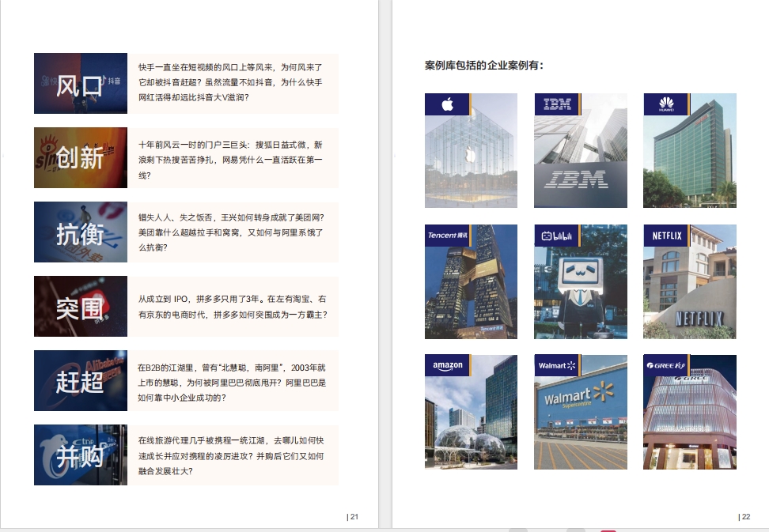Screen dimensions: 769x532
Task: Click the text about 携程 and 去哪儿
Action: click(231, 456)
